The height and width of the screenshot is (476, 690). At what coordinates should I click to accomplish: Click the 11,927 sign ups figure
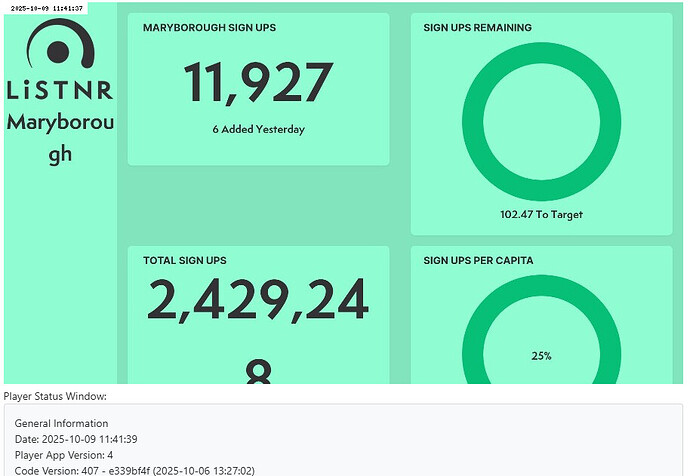coord(258,84)
